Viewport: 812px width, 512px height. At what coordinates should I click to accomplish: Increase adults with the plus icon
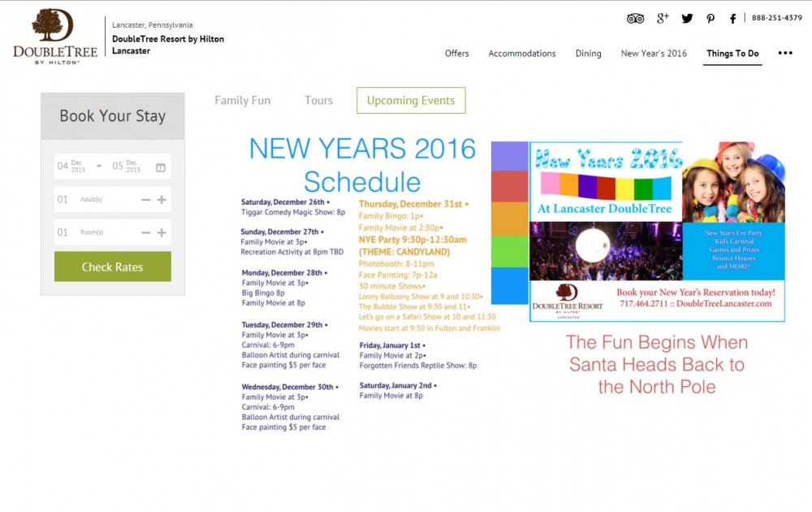tap(162, 199)
